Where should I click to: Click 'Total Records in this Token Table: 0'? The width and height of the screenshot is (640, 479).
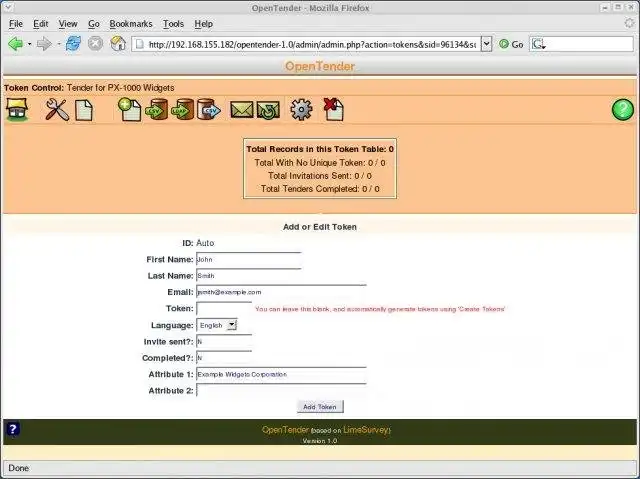(320, 149)
